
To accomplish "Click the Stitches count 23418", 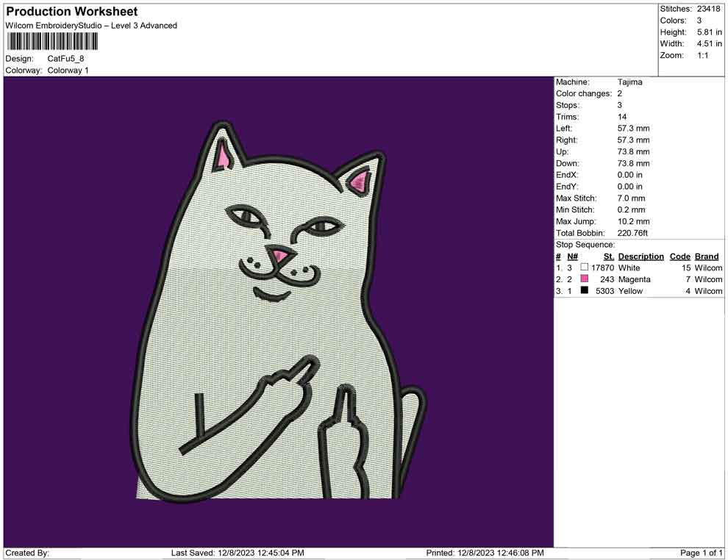I will [710, 9].
